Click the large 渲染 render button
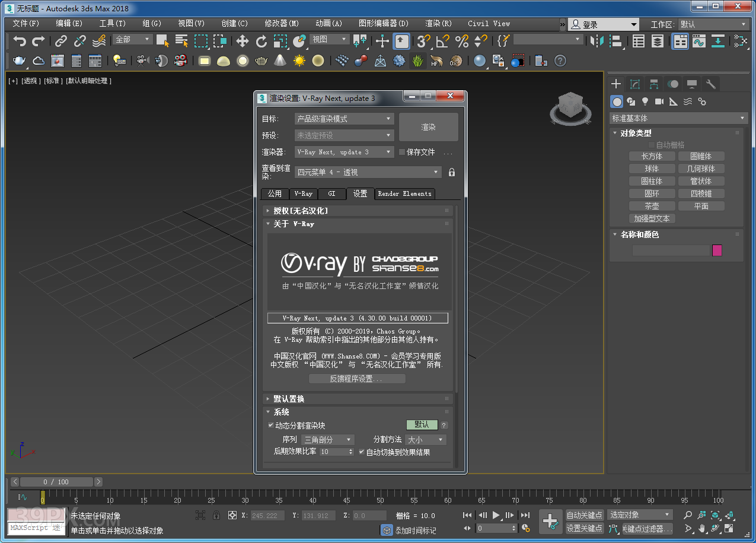 429,127
